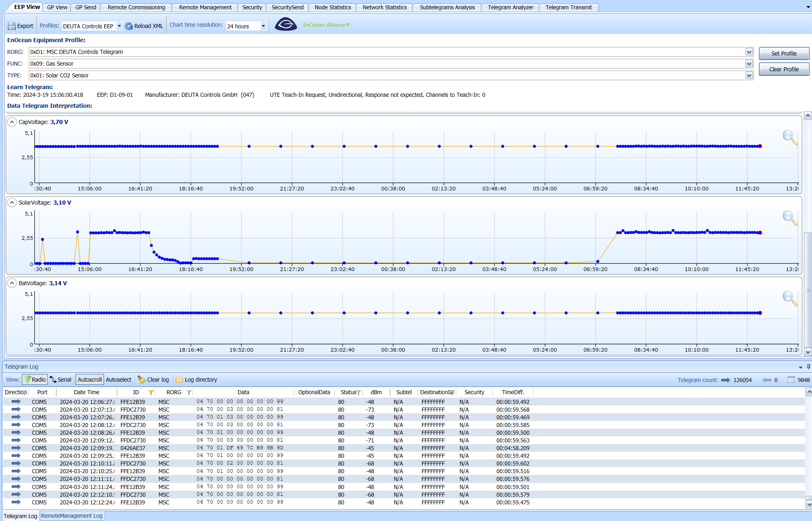
Task: Click the filter funnel icon on the ID column
Action: (151, 392)
